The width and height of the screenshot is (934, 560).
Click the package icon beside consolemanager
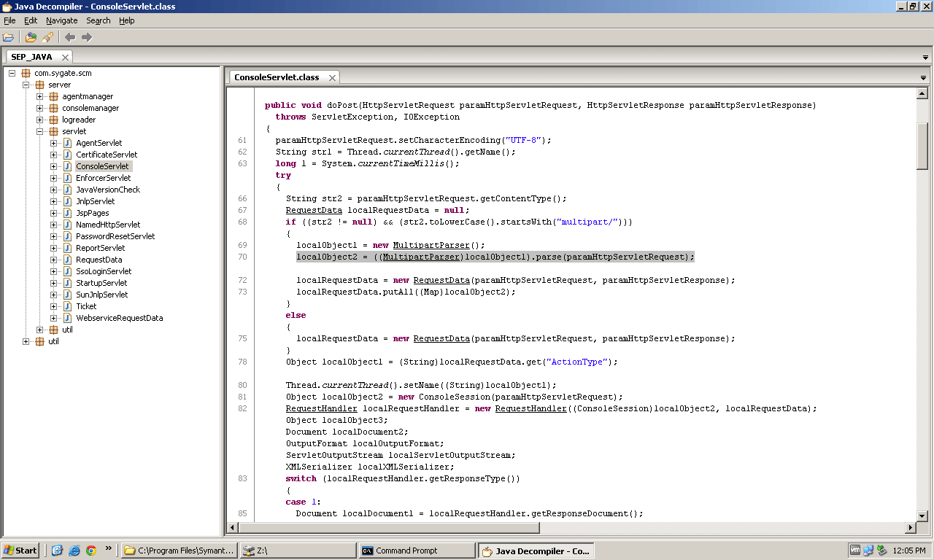click(x=53, y=108)
